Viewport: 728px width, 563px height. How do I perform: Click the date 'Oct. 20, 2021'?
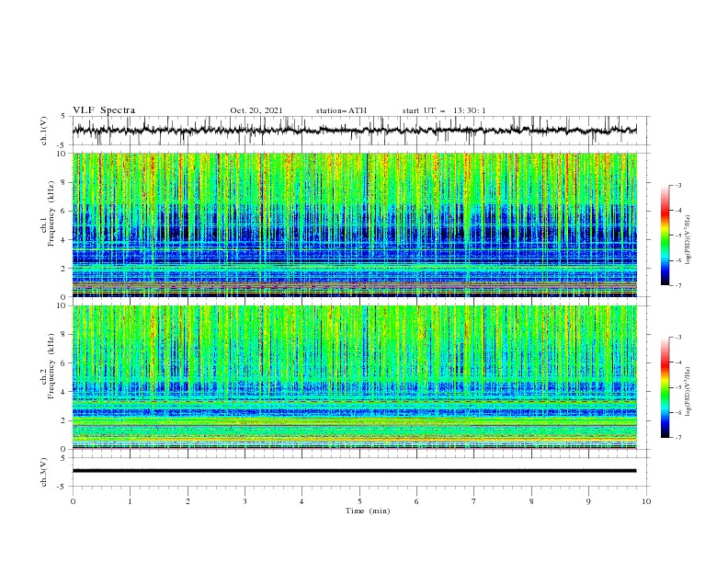point(256,110)
